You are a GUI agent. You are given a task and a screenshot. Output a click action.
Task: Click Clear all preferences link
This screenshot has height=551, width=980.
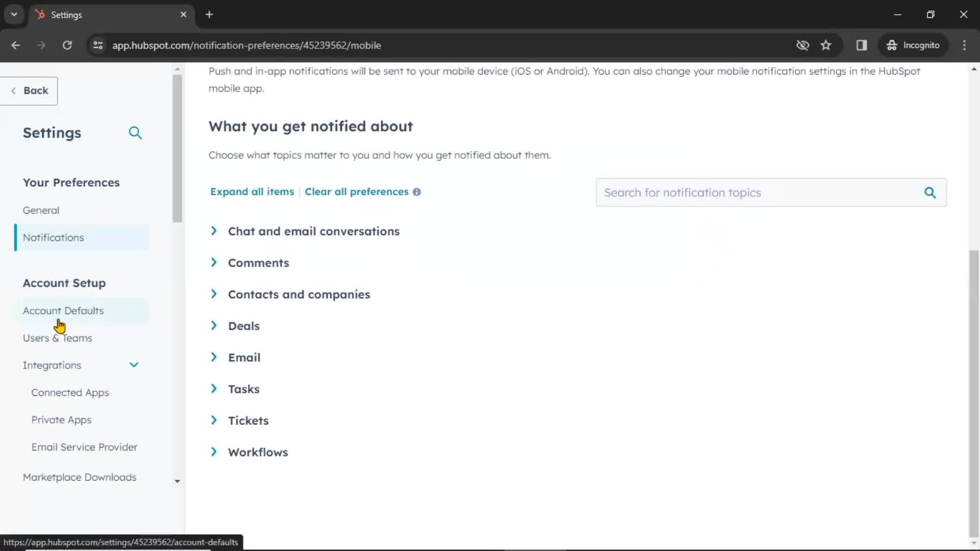[357, 192]
